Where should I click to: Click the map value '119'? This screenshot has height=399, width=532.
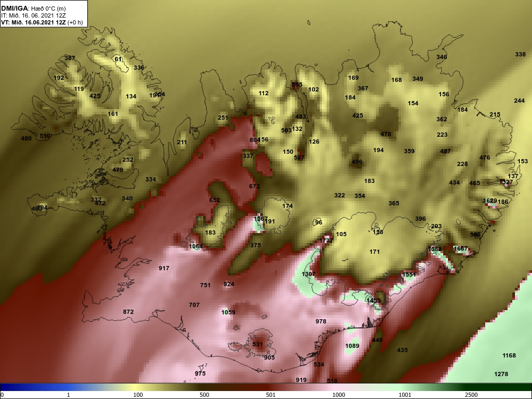tap(79, 89)
